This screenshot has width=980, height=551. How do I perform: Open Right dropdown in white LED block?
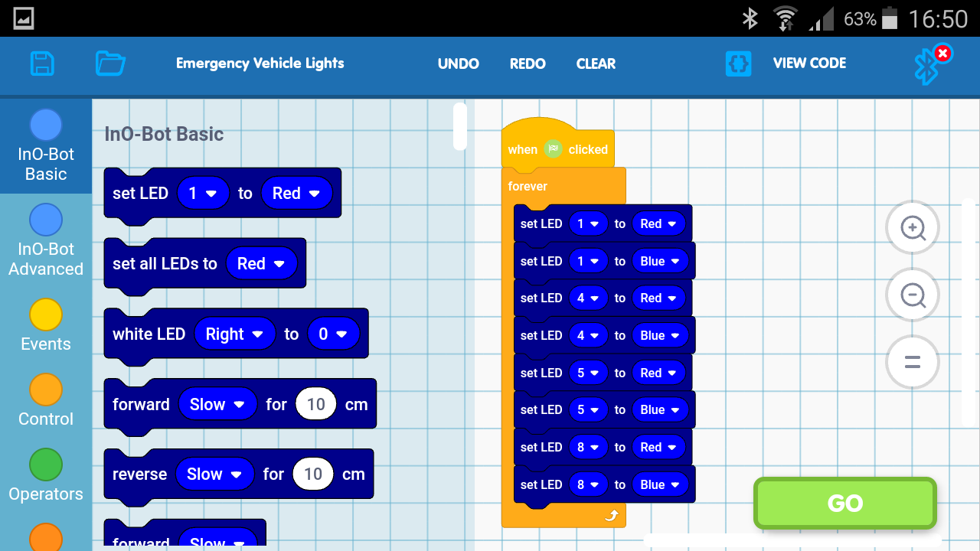pos(234,334)
